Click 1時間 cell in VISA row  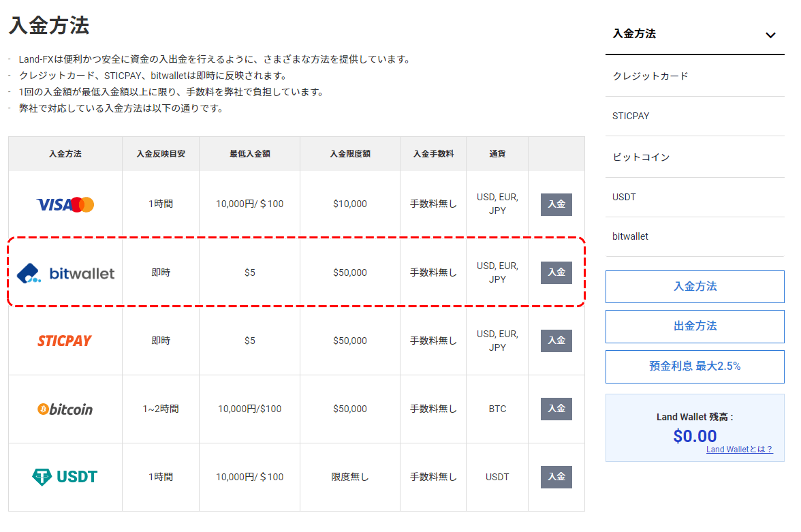coord(161,204)
